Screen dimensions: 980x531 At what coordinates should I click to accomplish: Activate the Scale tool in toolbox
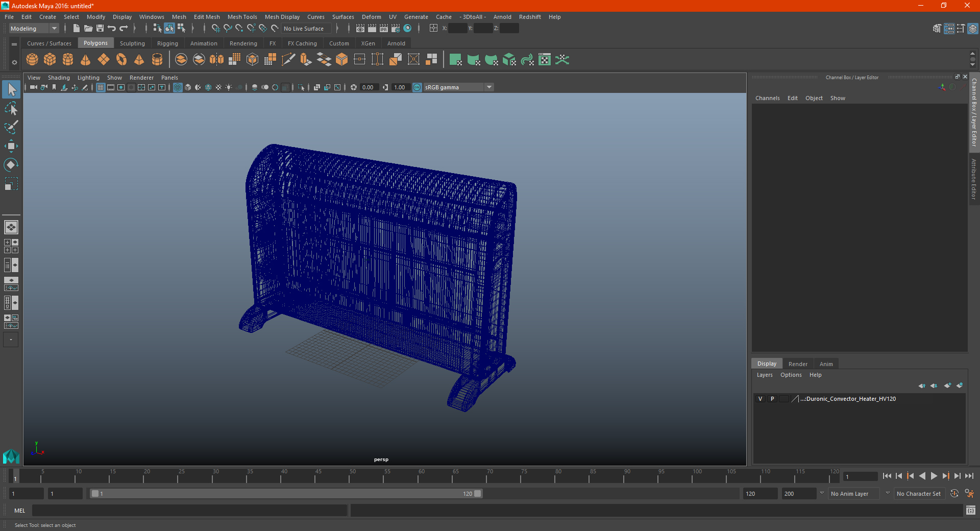pos(11,184)
